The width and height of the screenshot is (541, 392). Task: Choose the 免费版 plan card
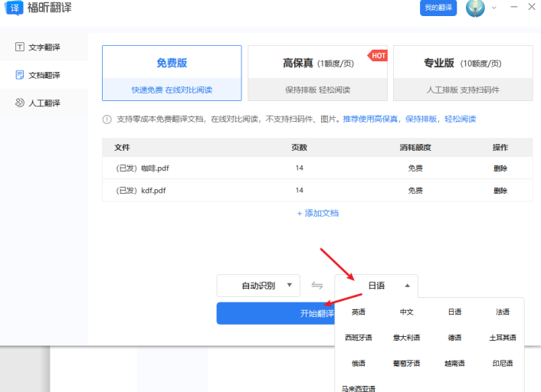[172, 73]
